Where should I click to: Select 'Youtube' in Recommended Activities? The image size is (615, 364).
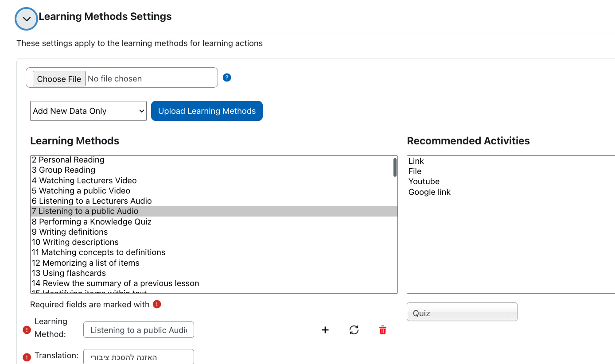pyautogui.click(x=424, y=182)
